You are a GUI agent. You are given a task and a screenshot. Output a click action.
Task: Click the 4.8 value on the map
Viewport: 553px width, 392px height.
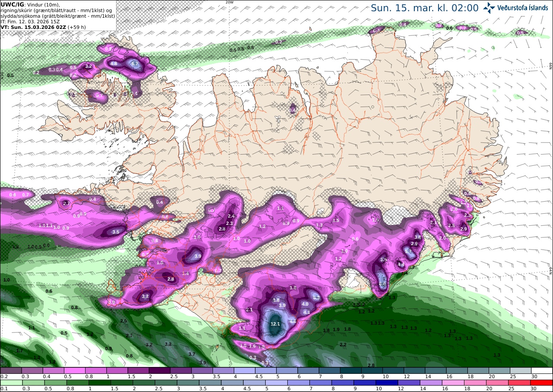(x=114, y=63)
